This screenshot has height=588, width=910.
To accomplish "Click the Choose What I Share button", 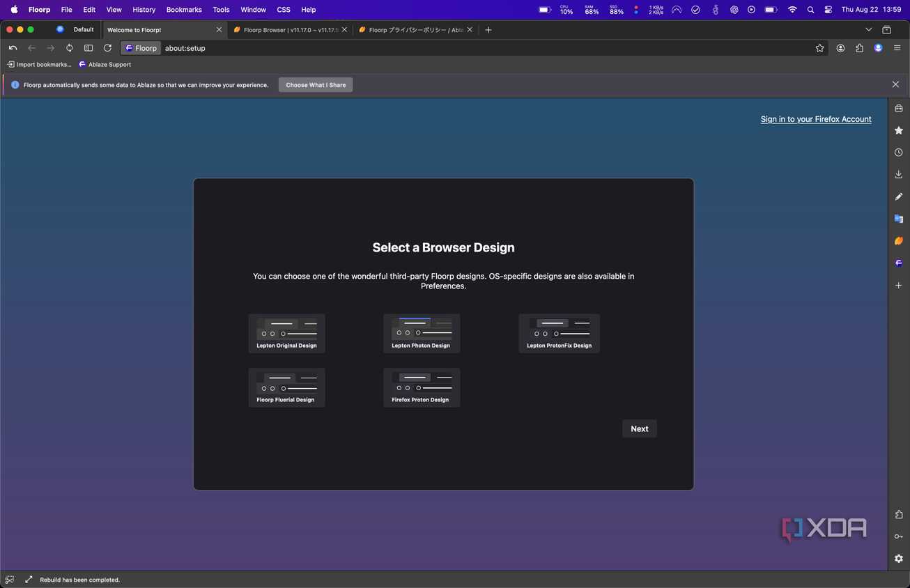I will click(316, 85).
